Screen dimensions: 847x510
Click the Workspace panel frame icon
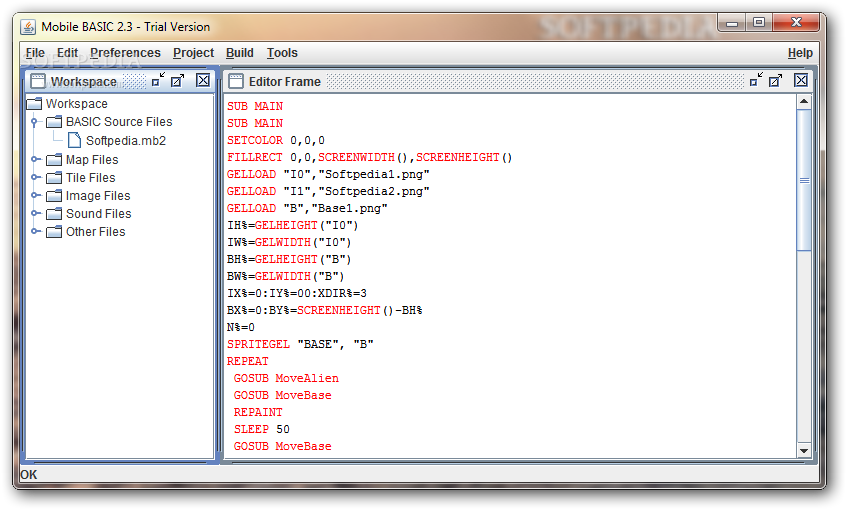(x=38, y=81)
